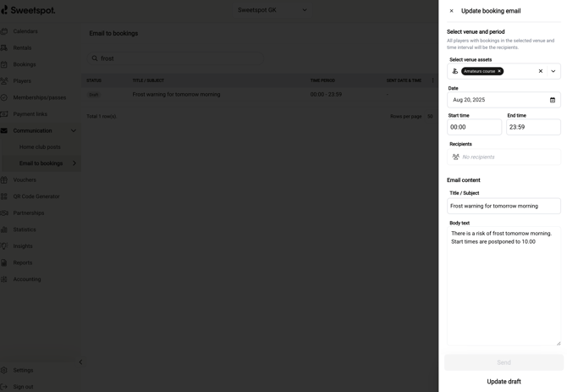Open Statistics page
567x392 pixels.
(x=25, y=229)
